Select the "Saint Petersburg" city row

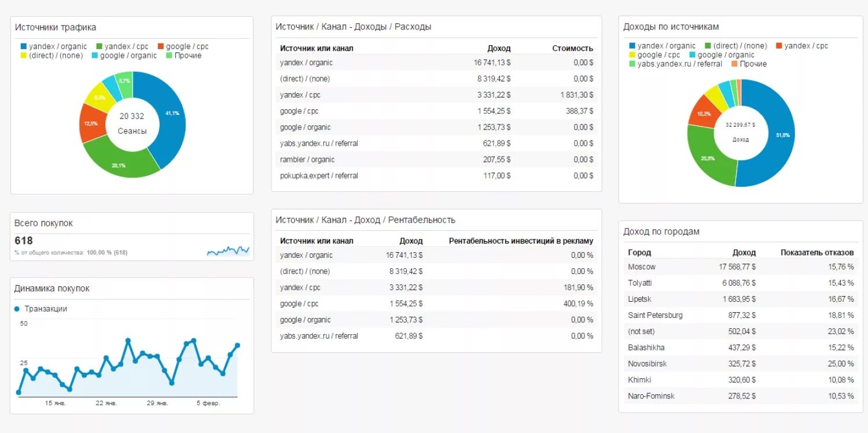click(x=741, y=315)
